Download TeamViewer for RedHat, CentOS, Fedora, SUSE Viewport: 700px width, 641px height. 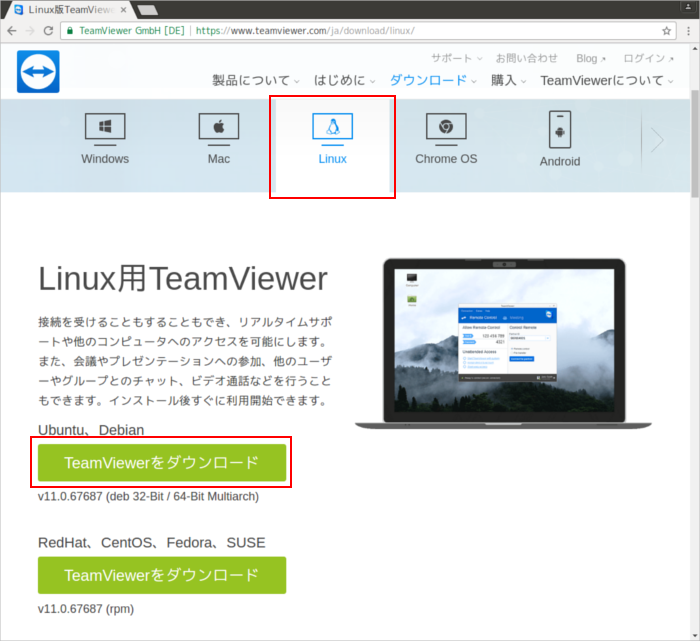click(x=162, y=575)
